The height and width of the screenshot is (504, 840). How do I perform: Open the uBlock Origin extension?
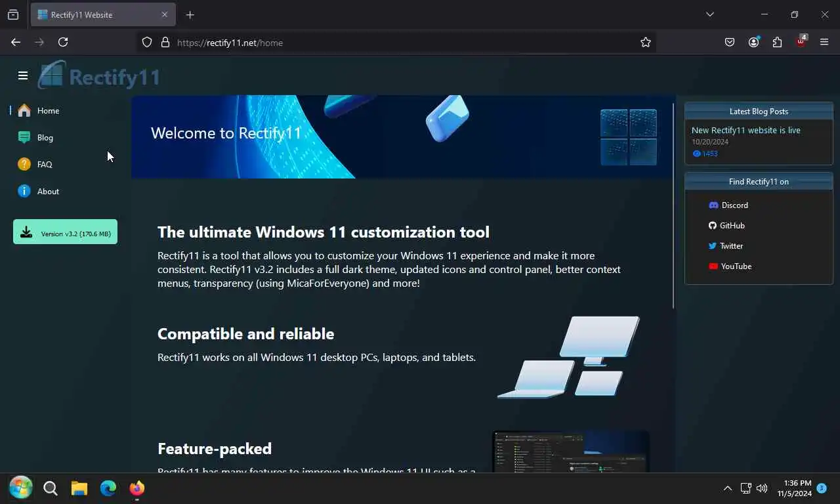pos(801,41)
